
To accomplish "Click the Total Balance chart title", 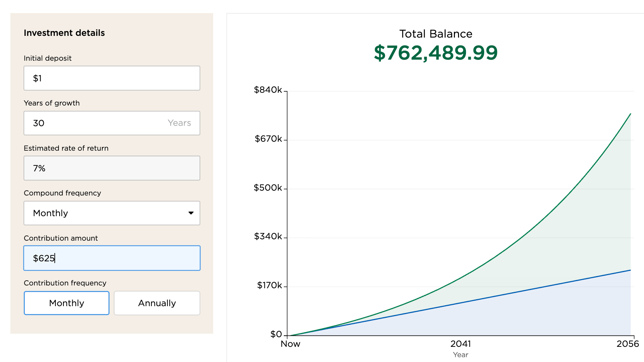I will [x=436, y=34].
